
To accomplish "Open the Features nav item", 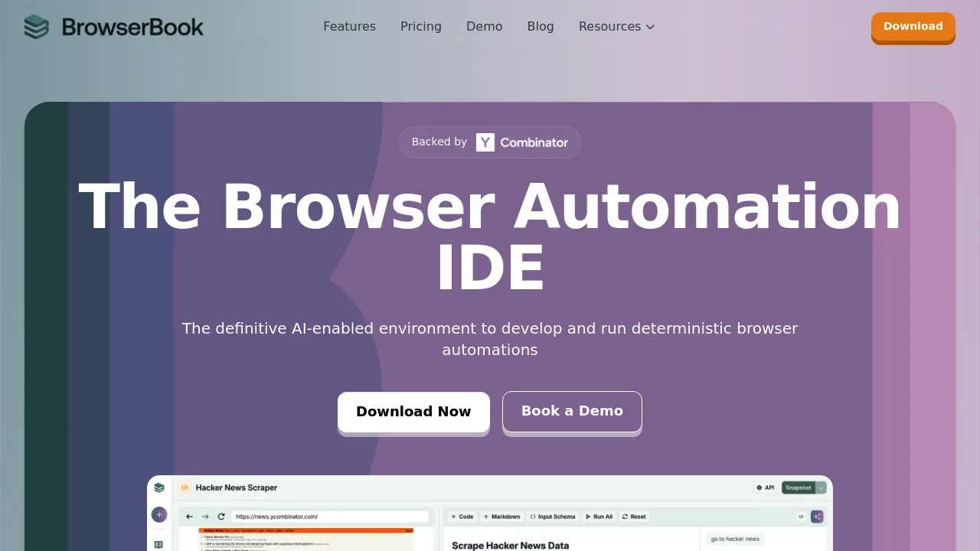I will pos(349,26).
